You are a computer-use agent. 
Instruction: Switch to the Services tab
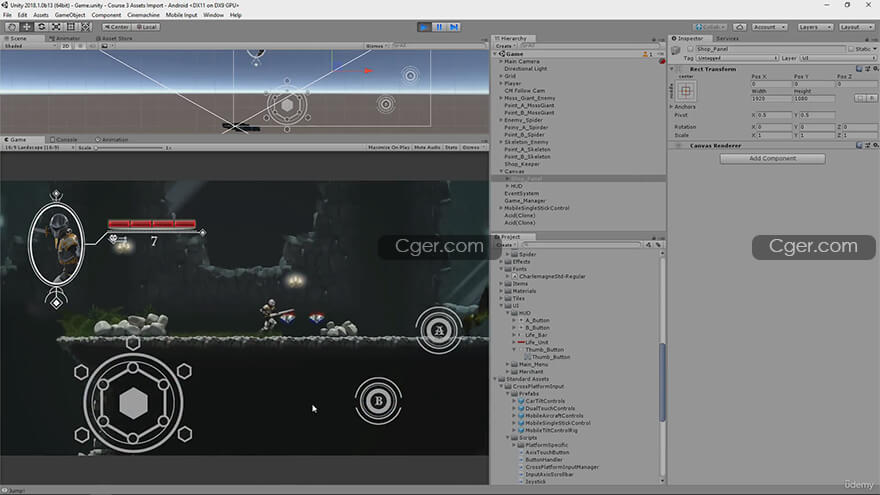point(727,38)
